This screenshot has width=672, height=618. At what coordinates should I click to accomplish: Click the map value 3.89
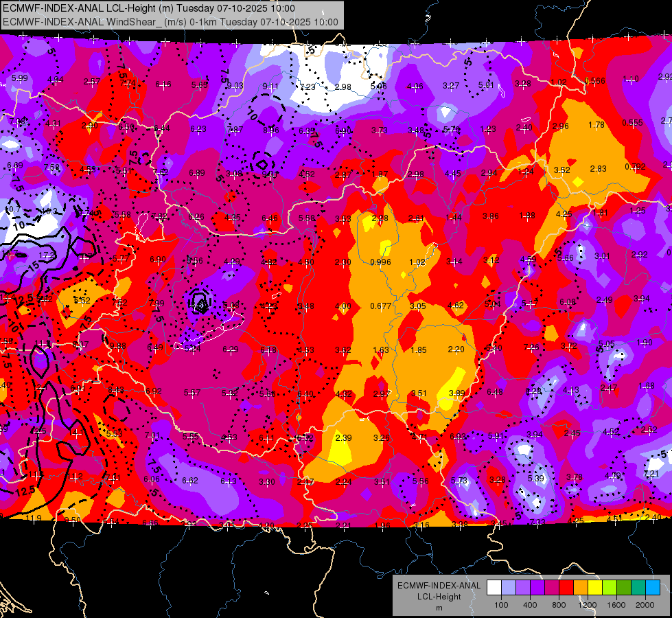457,393
